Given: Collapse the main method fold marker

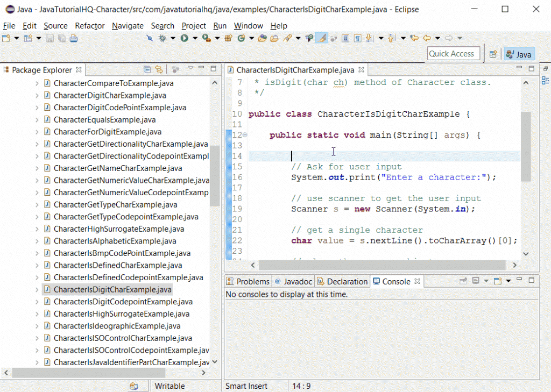Looking at the screenshot, I should point(245,135).
